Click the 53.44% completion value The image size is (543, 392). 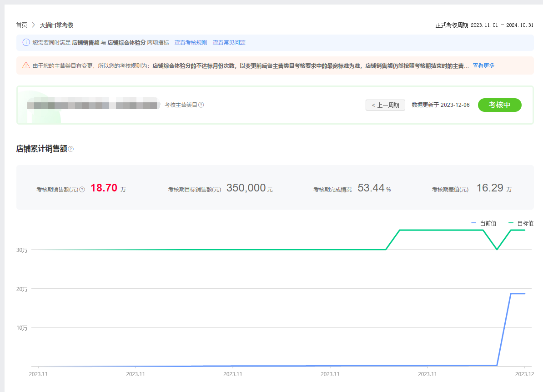371,188
